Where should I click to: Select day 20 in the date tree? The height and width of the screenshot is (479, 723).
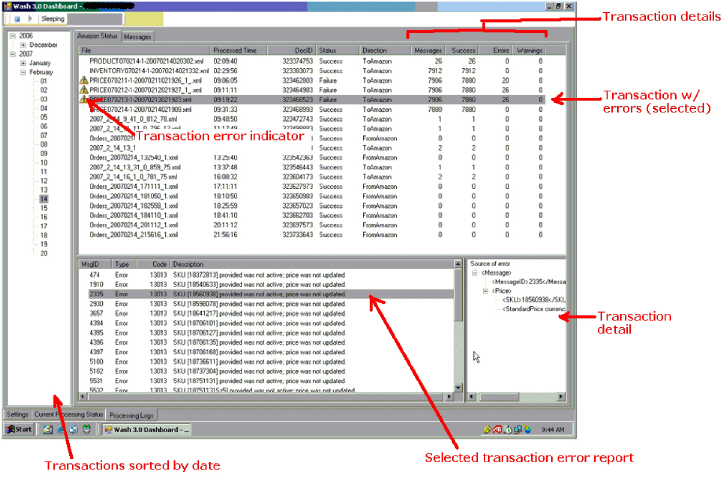(x=44, y=253)
